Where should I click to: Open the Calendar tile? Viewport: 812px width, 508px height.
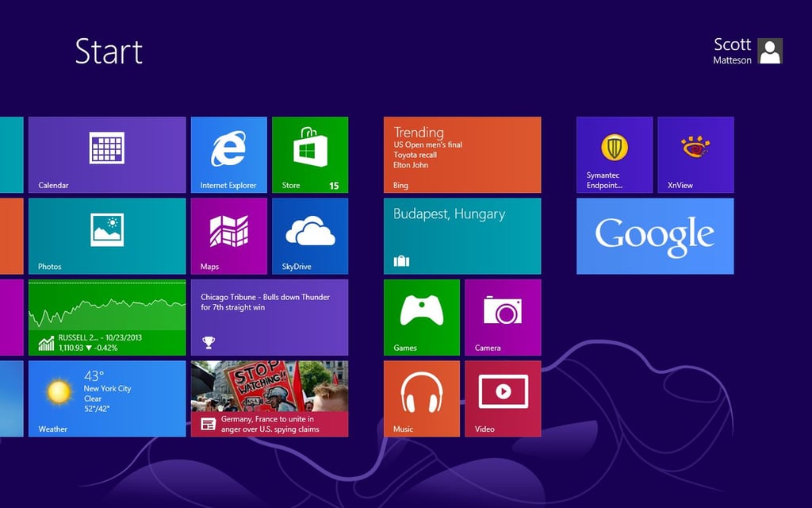(107, 155)
